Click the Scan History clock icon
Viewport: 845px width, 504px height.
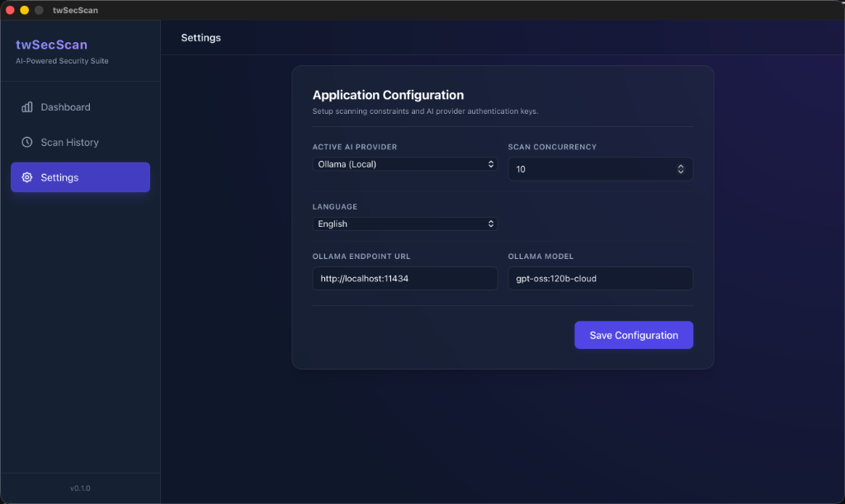click(27, 142)
